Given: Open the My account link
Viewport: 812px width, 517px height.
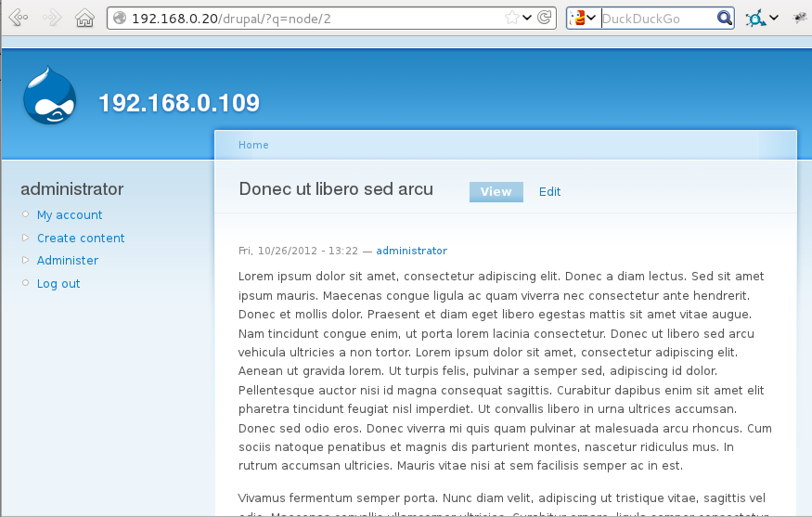Looking at the screenshot, I should point(70,215).
